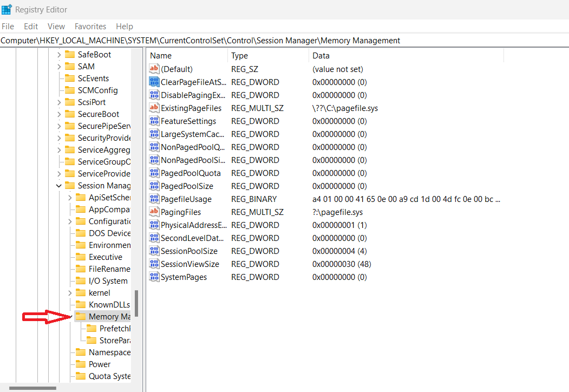Image resolution: width=569 pixels, height=392 pixels.
Task: Click the binary icon next to PagefileUsage
Action: tap(154, 199)
